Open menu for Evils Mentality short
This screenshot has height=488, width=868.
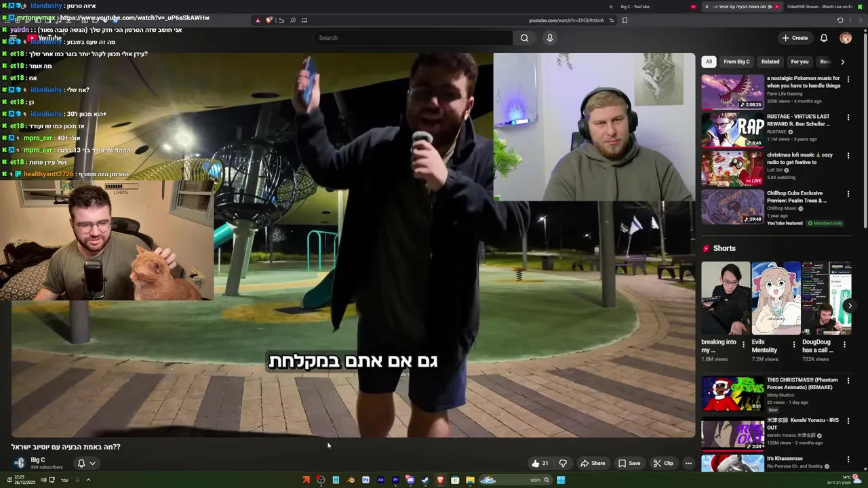click(794, 344)
